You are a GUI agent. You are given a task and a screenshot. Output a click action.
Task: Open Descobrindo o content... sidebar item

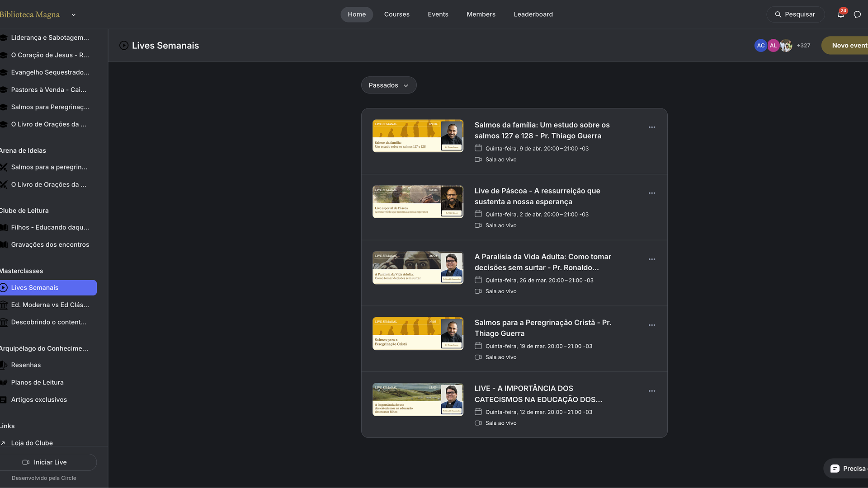48,322
